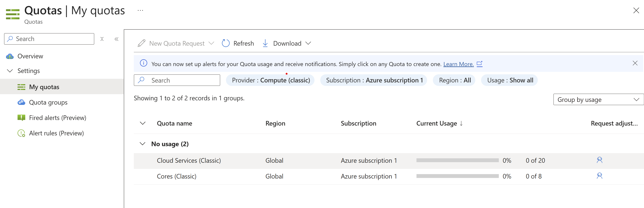Click the Refresh icon in toolbar
This screenshot has height=208, width=644.
226,43
